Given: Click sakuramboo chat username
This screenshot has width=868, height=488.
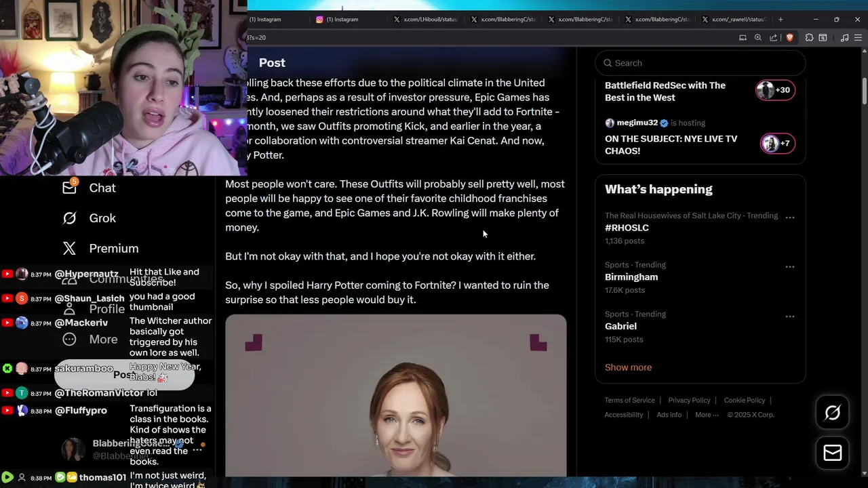Looking at the screenshot, I should (83, 369).
